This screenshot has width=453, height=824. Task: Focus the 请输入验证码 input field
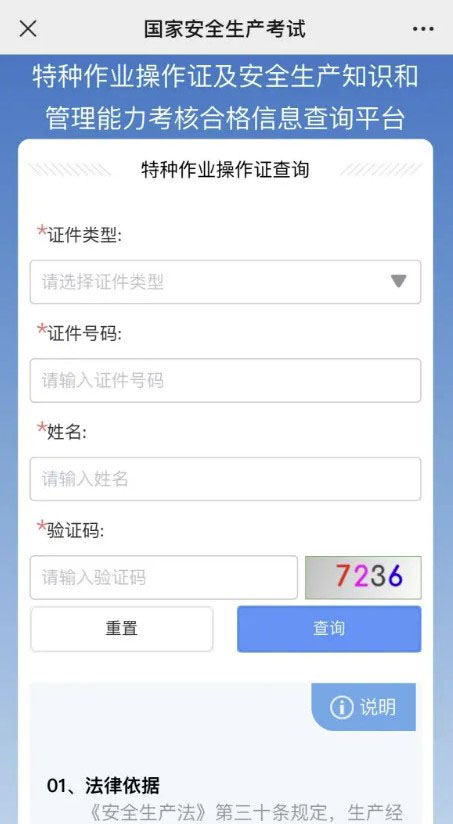(x=163, y=577)
